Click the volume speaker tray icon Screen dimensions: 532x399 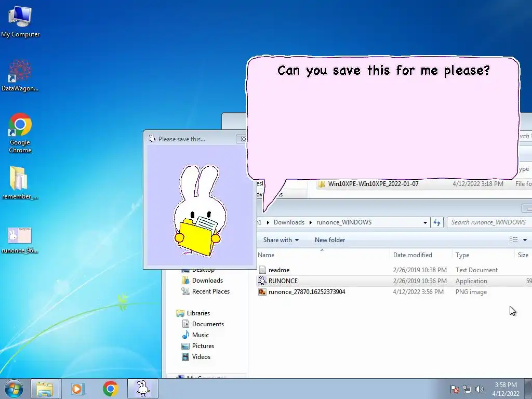pyautogui.click(x=480, y=389)
